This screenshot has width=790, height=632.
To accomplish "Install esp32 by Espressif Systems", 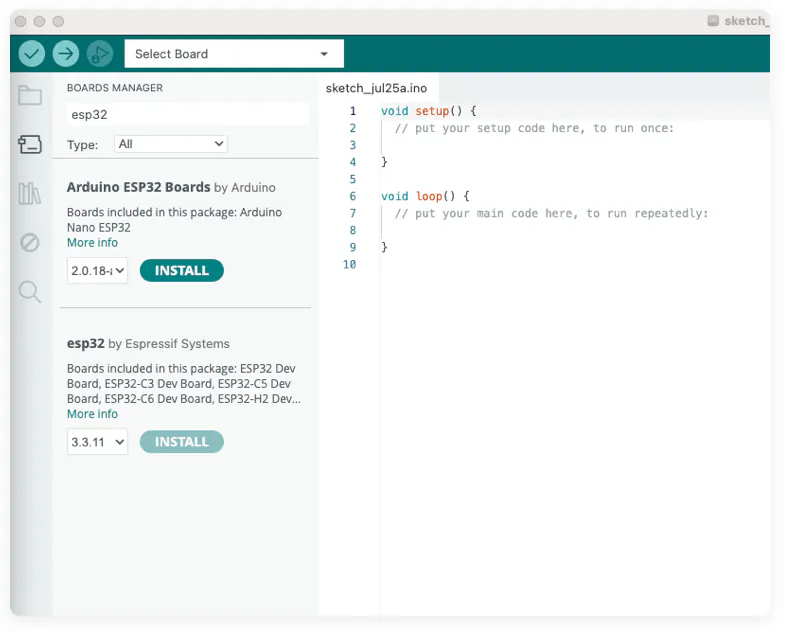I will pyautogui.click(x=182, y=442).
